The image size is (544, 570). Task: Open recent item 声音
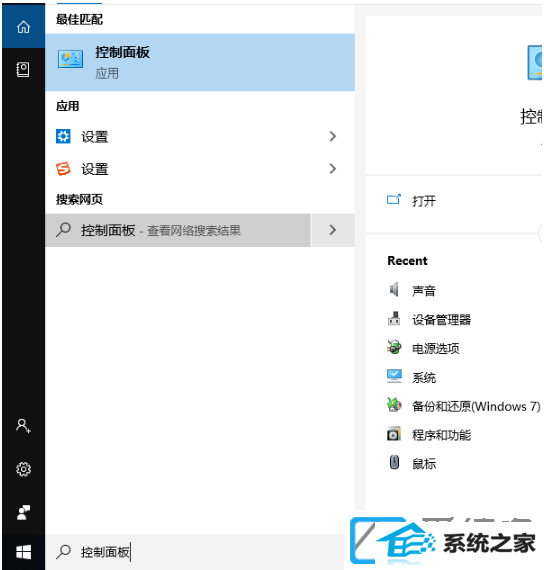(424, 291)
